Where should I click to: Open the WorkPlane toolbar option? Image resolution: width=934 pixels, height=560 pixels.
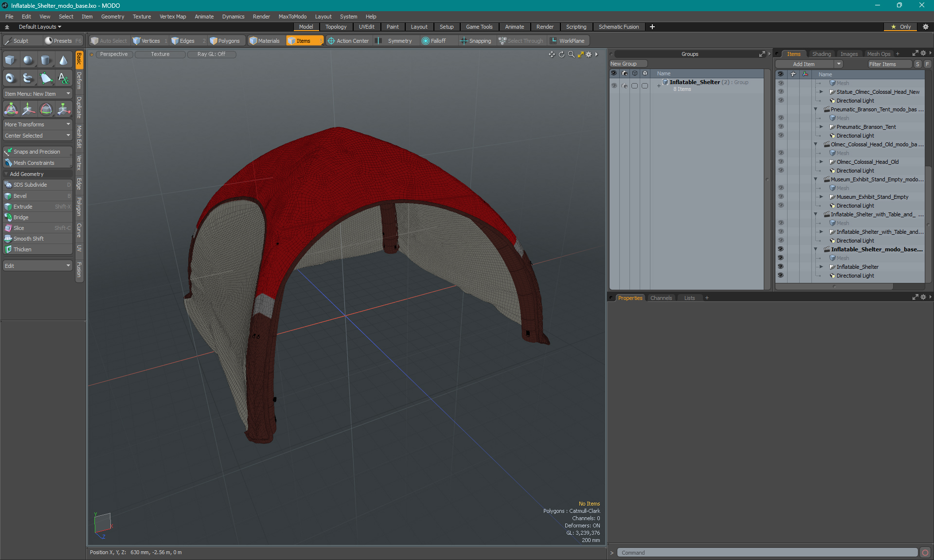coord(567,41)
